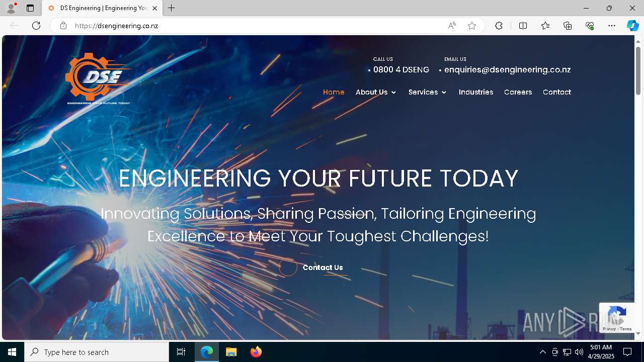Close the DS Engineering tab
644x362 pixels.
click(154, 8)
